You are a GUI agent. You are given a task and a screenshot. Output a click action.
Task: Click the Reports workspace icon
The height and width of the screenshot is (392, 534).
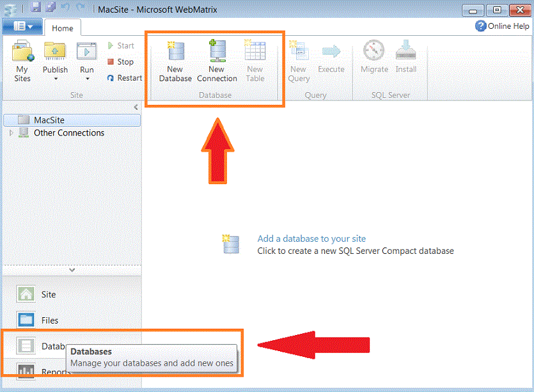click(26, 370)
